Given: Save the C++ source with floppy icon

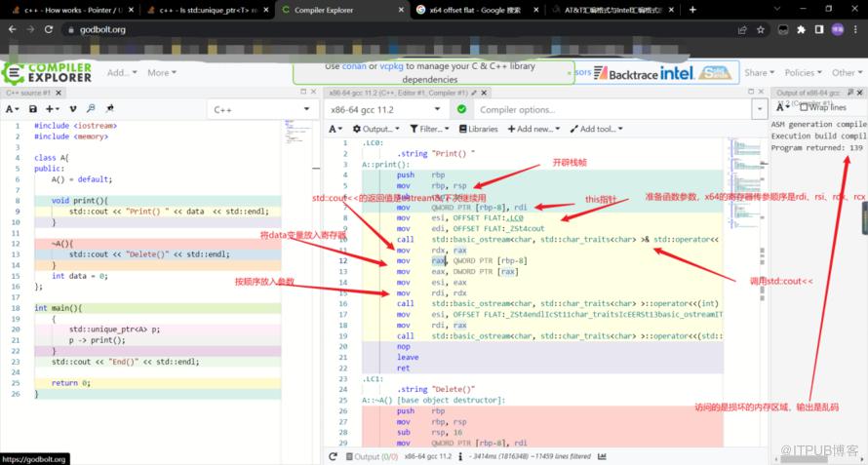Looking at the screenshot, I should 33,109.
